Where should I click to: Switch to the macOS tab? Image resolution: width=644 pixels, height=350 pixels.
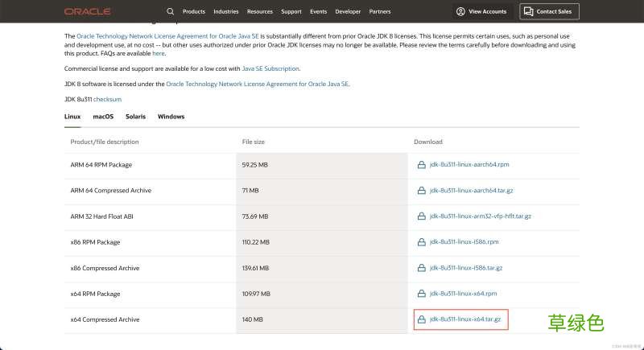click(x=103, y=117)
